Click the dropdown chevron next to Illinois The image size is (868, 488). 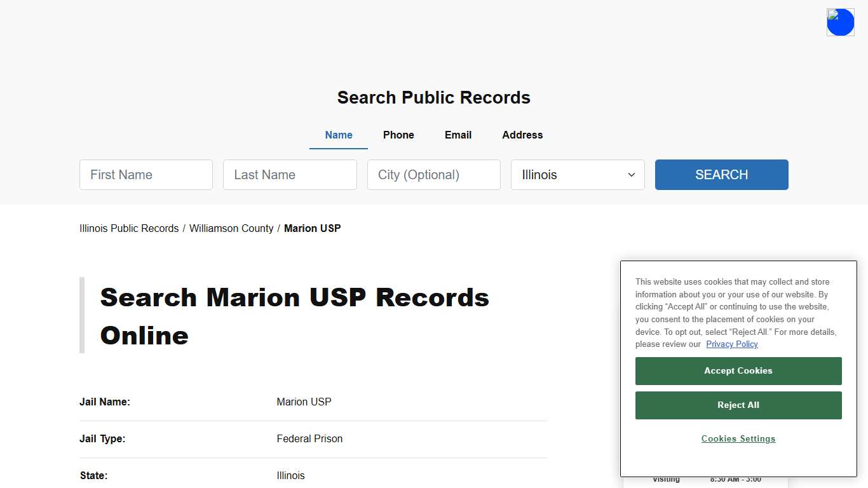click(x=631, y=175)
